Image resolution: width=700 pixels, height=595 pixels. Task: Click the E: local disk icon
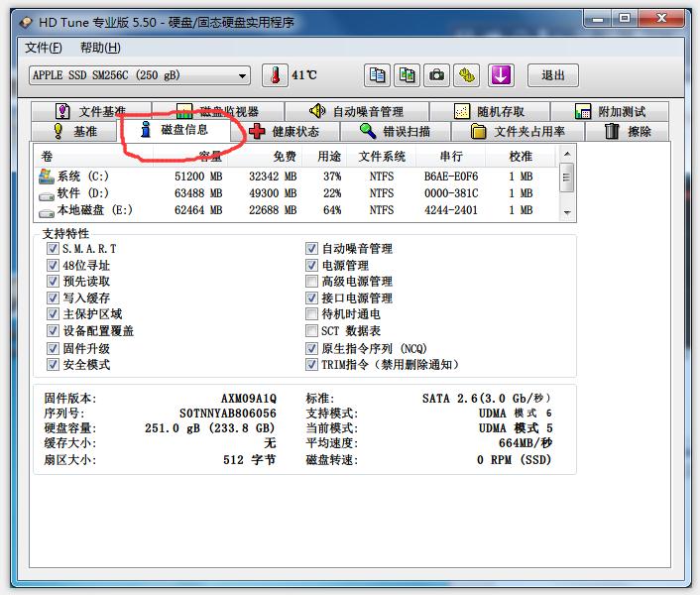pyautogui.click(x=46, y=213)
